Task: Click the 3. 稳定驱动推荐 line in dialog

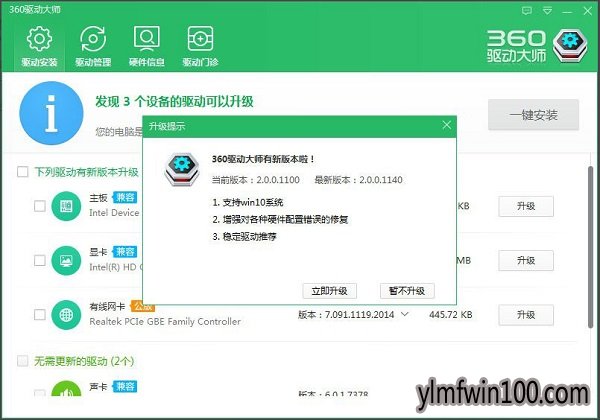Action: click(x=244, y=237)
